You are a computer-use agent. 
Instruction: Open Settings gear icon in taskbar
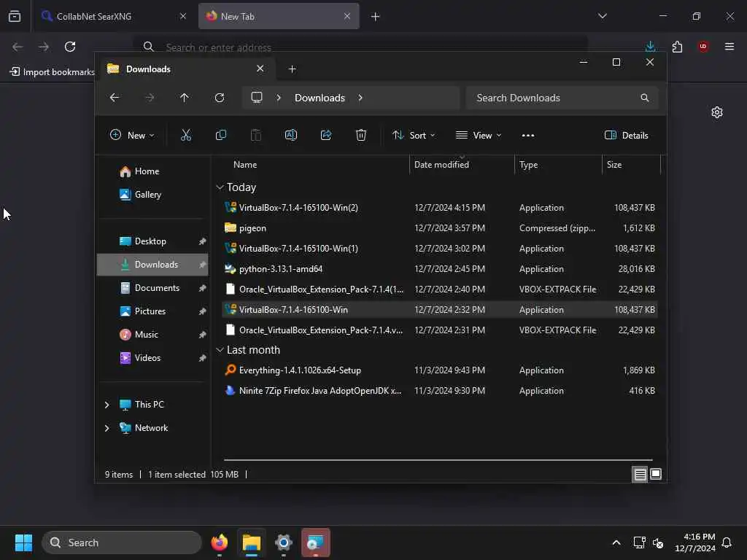point(284,542)
